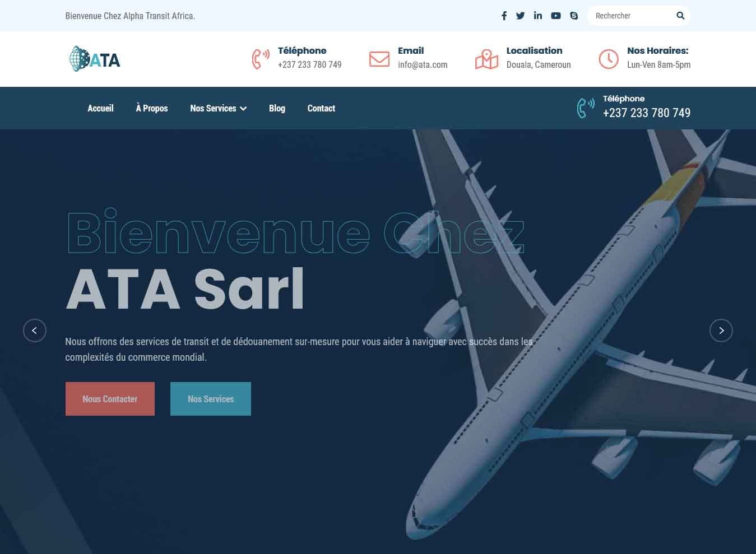
Task: Open the À Propos menu item
Action: pyautogui.click(x=152, y=108)
